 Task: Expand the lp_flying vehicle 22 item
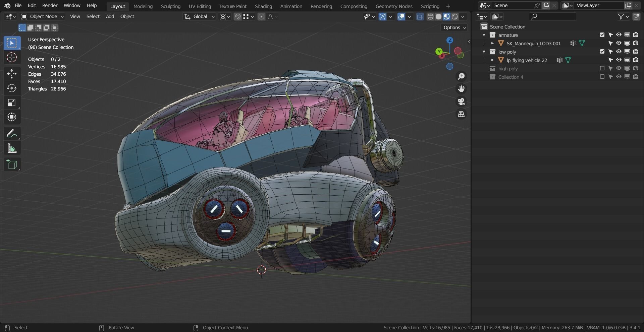pyautogui.click(x=492, y=60)
